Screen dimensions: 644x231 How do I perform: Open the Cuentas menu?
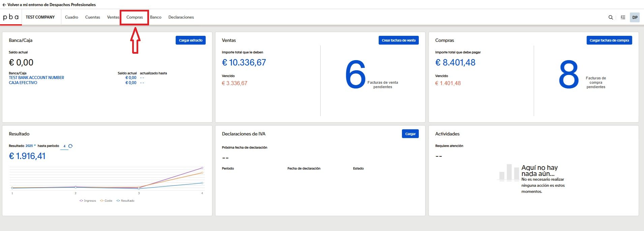tap(92, 17)
